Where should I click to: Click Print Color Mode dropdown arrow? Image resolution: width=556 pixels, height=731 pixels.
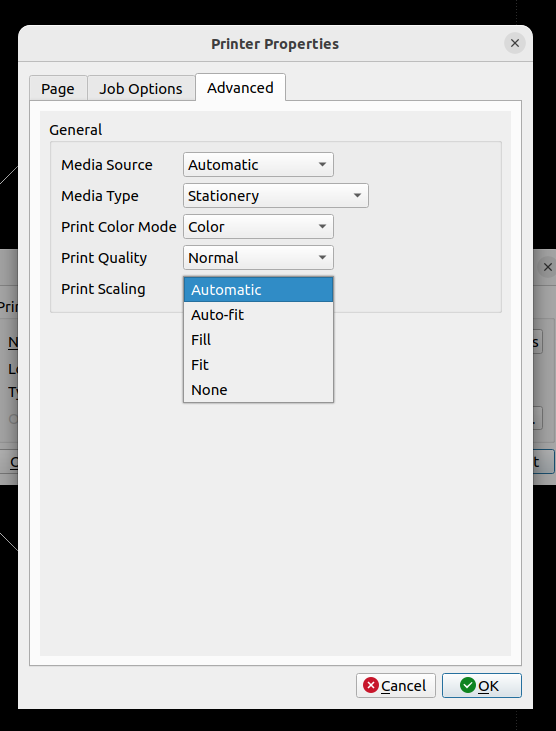point(322,227)
